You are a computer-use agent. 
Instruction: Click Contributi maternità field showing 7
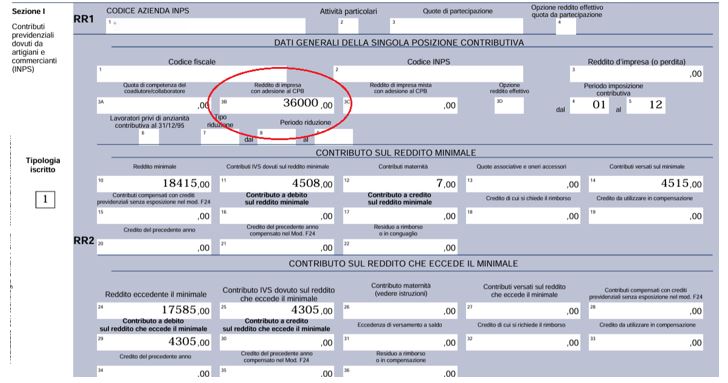tap(400, 184)
